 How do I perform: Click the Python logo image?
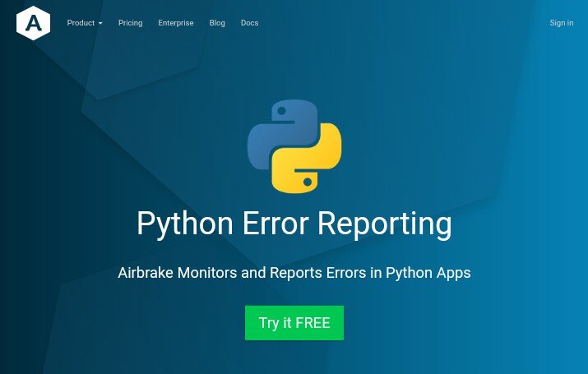[294, 146]
